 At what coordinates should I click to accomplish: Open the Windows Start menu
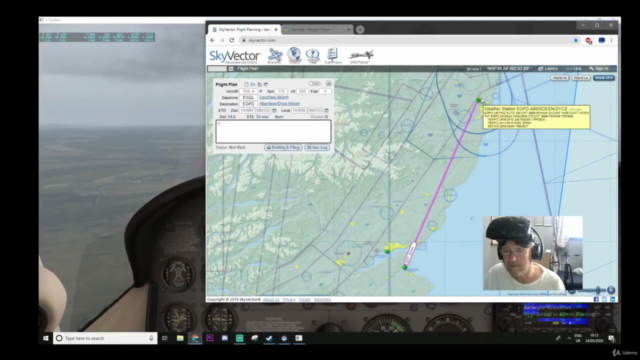(46, 338)
